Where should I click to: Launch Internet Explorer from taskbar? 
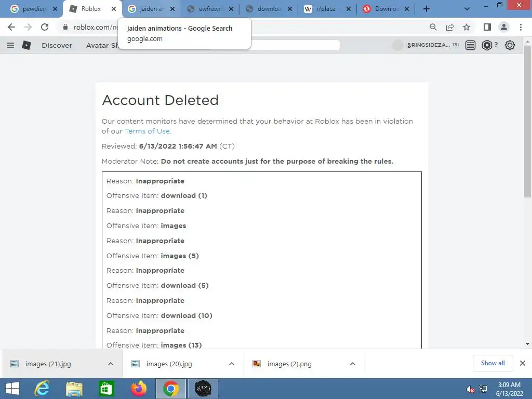[42, 389]
